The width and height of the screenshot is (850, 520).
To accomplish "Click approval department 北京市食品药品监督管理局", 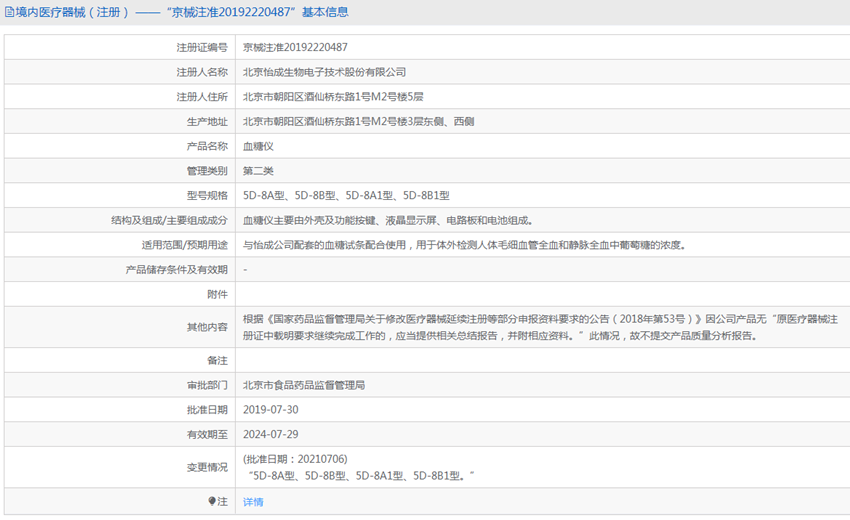I will coord(304,385).
